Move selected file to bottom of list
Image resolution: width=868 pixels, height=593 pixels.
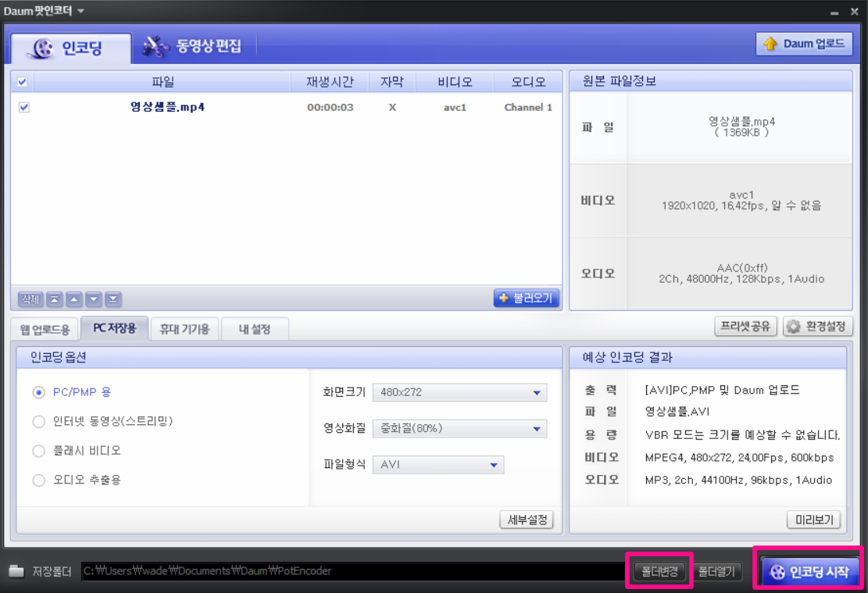(x=113, y=299)
